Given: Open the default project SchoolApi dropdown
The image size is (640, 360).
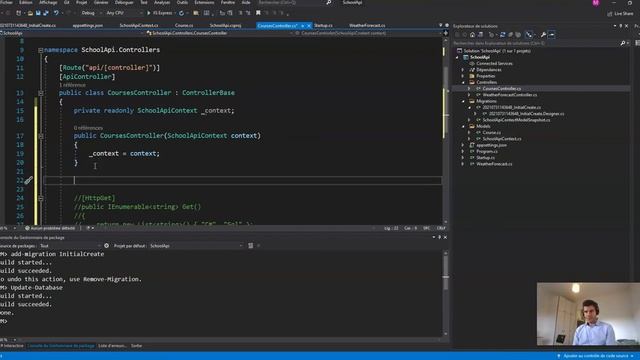Looking at the screenshot, I should pos(196,246).
